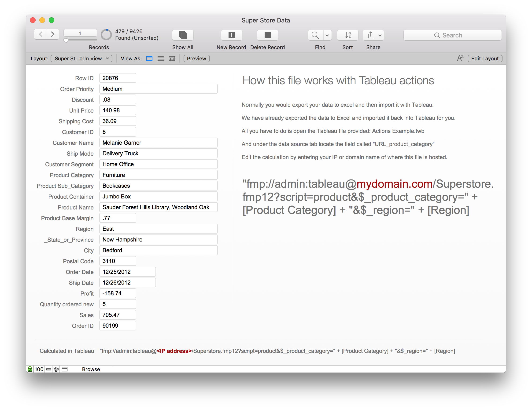Click the Edit Layout button
Screen dimensions: 532x410
click(x=484, y=59)
